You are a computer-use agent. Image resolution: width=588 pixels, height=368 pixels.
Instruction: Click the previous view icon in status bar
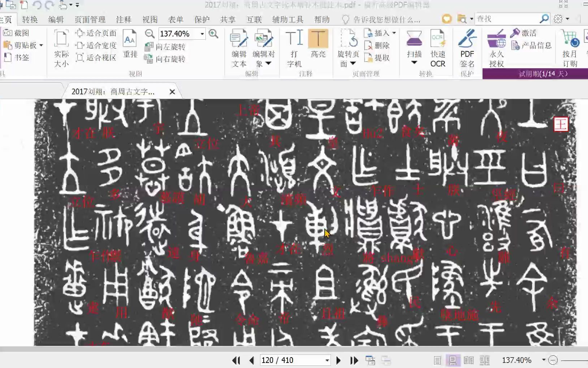pyautogui.click(x=370, y=360)
